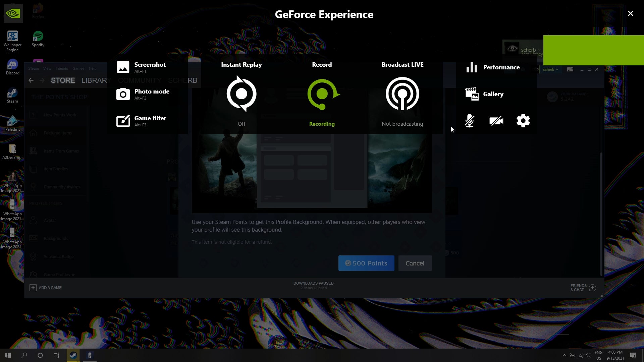The width and height of the screenshot is (644, 362).
Task: Buy background for 500 Points
Action: click(366, 263)
